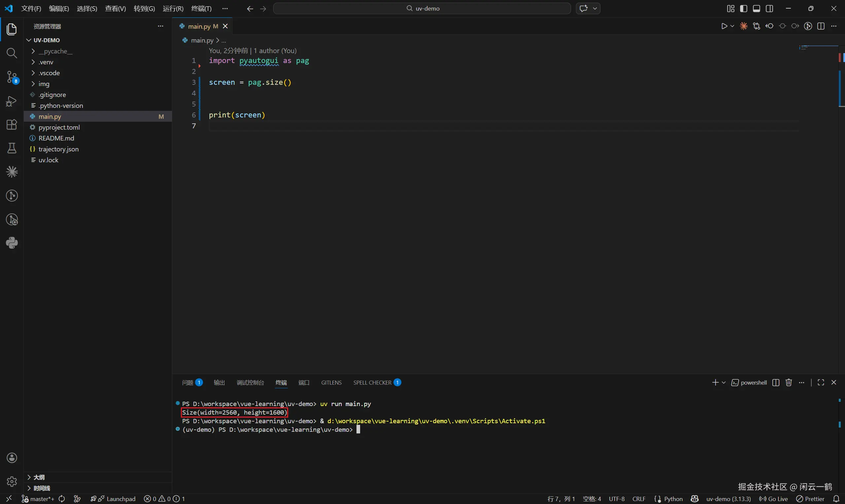The image size is (845, 504).
Task: Open new terminal launch profile dropdown
Action: [724, 383]
